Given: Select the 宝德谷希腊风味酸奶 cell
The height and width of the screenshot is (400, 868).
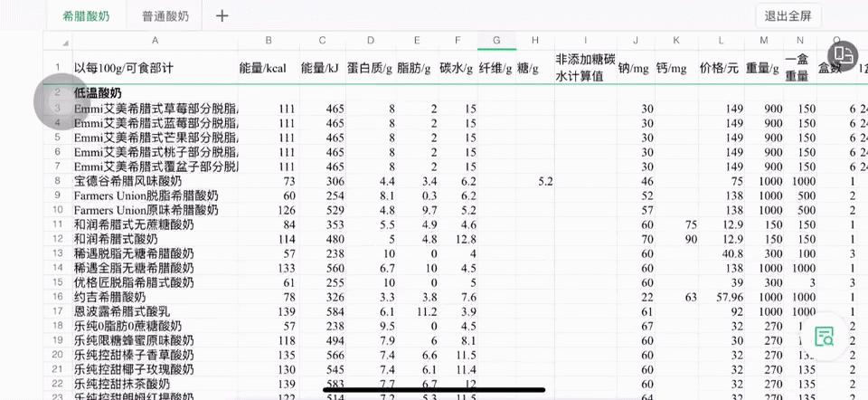Looking at the screenshot, I should pyautogui.click(x=155, y=181).
